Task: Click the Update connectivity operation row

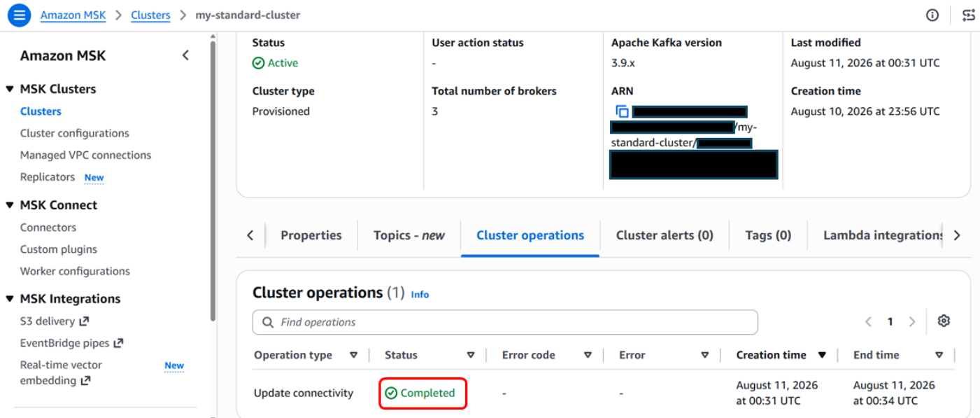Action: click(x=604, y=393)
